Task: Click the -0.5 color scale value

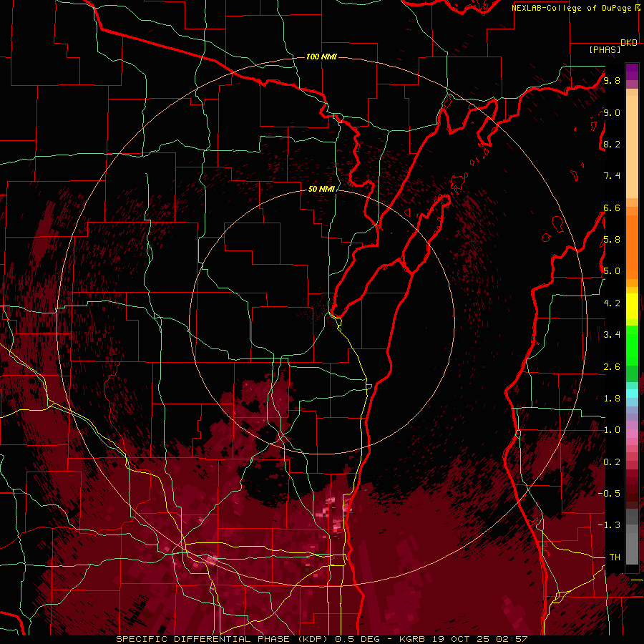Action: [609, 494]
